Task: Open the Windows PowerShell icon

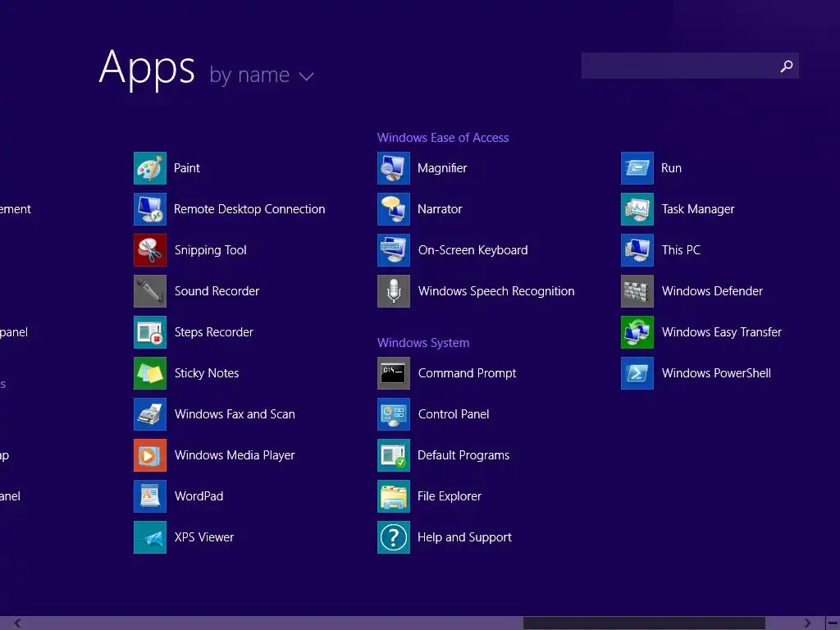Action: pos(637,373)
